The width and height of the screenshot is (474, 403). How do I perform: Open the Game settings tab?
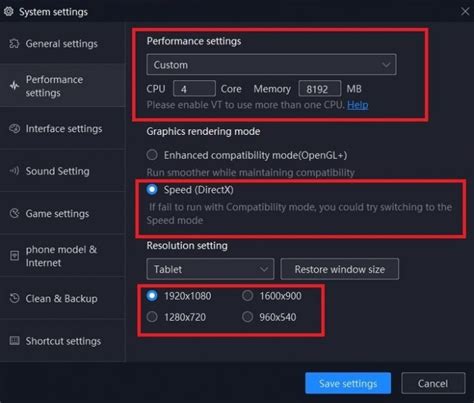63,213
